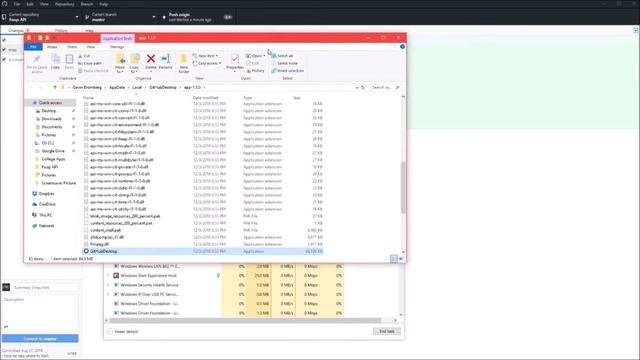Viewport: 640px width, 360px height.
Task: Click Fewer details in Task Manager
Action: [x=123, y=331]
